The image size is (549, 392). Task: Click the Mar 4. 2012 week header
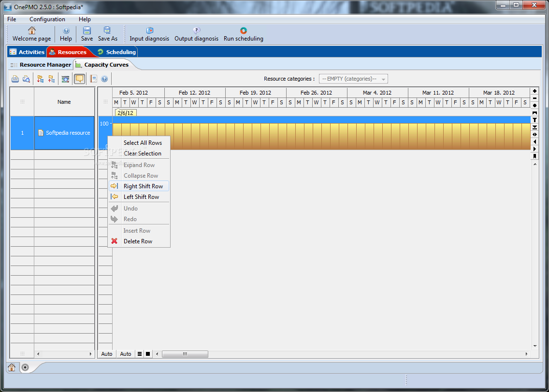click(x=377, y=93)
